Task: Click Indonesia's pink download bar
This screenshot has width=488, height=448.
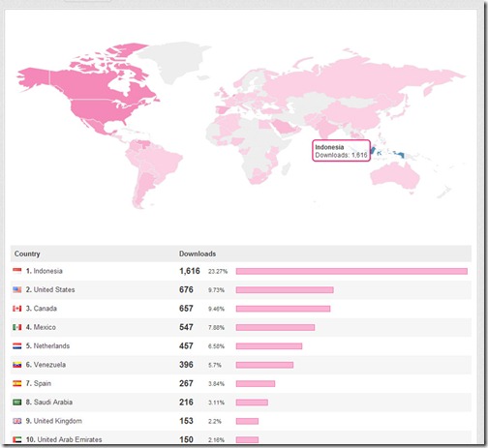Action: pyautogui.click(x=351, y=271)
